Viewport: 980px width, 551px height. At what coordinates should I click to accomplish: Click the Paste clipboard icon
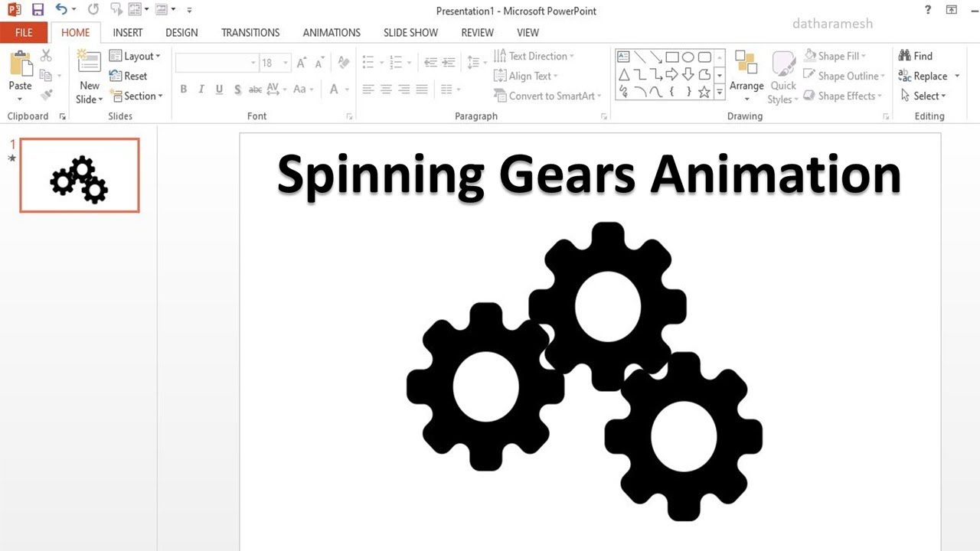pos(20,64)
